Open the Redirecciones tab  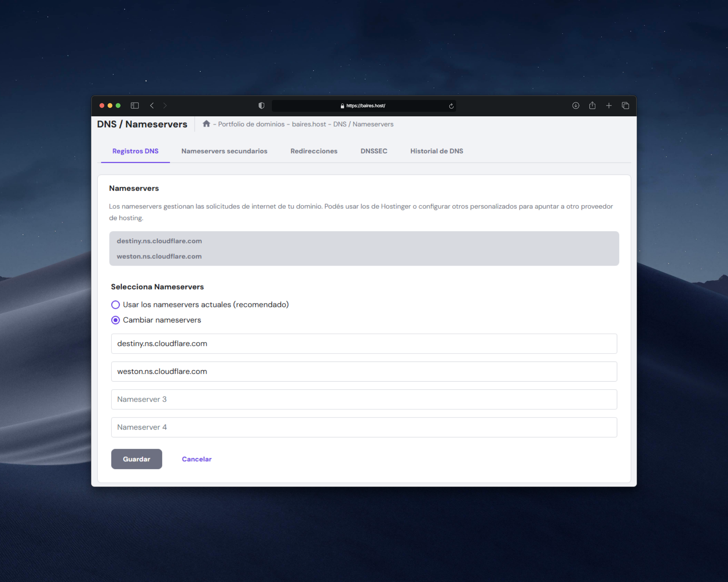314,151
